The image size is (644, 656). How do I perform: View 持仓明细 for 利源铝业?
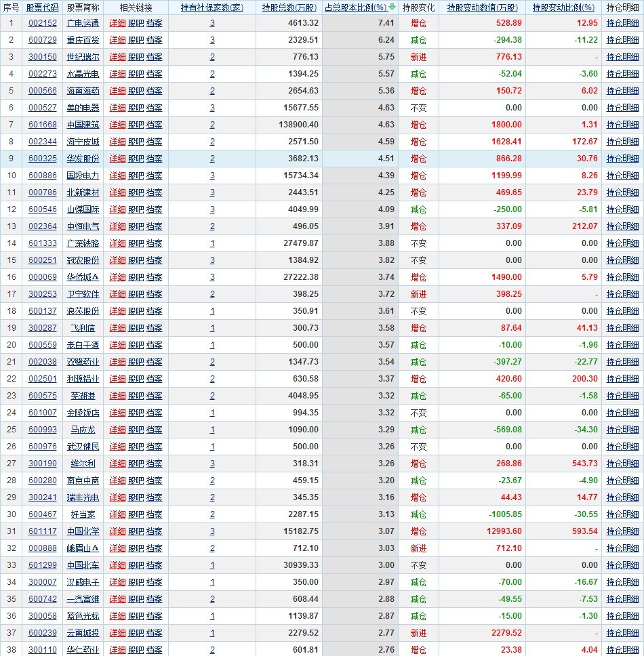coord(623,379)
